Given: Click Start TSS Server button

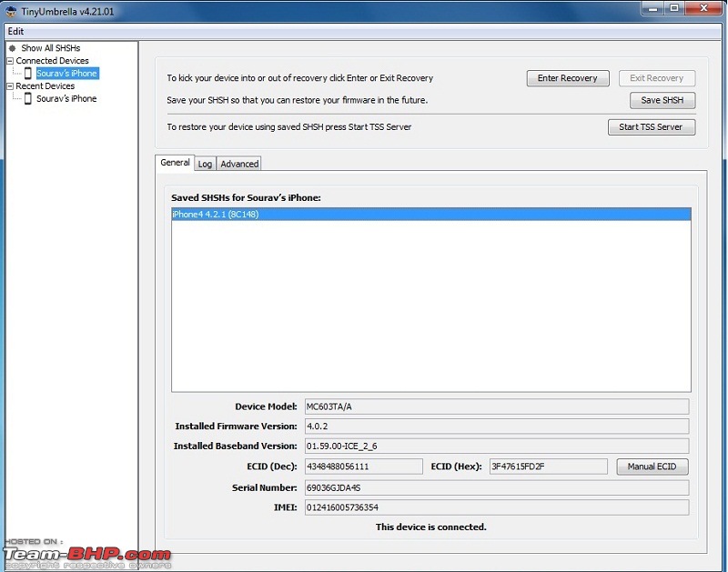Looking at the screenshot, I should tap(652, 127).
